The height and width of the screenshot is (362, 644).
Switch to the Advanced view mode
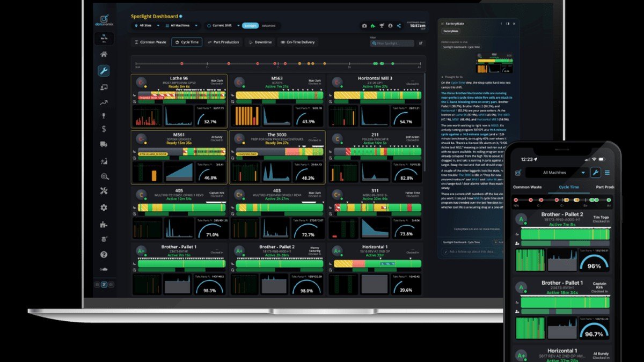(268, 25)
